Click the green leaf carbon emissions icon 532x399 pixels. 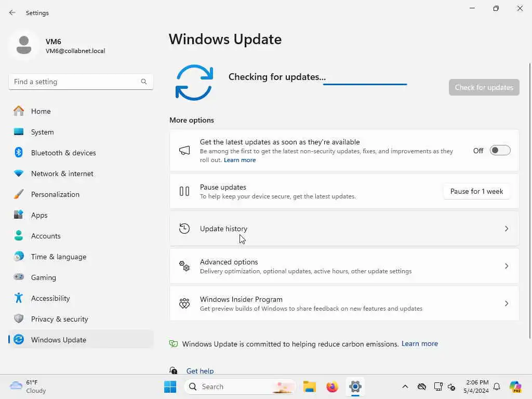pyautogui.click(x=174, y=344)
